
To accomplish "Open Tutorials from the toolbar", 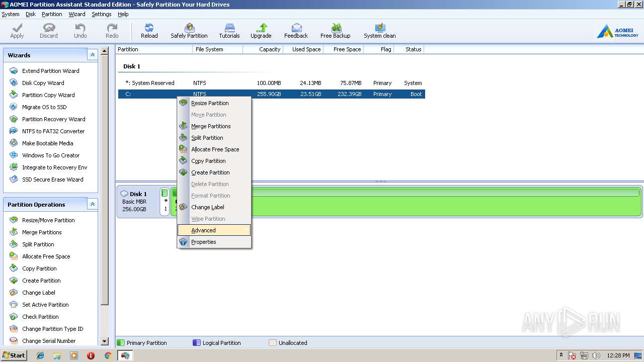I will click(x=229, y=31).
